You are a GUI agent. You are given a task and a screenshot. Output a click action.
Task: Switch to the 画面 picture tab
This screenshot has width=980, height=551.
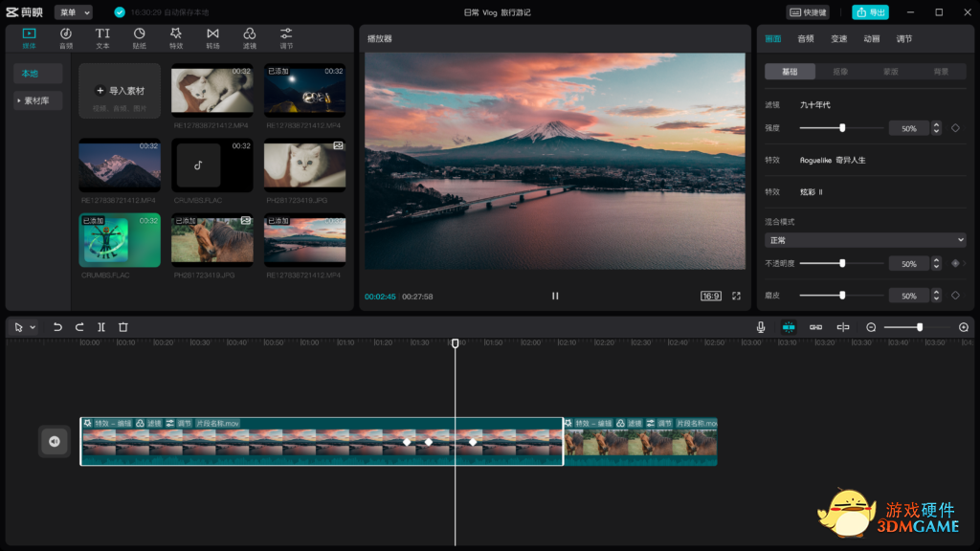(773, 38)
